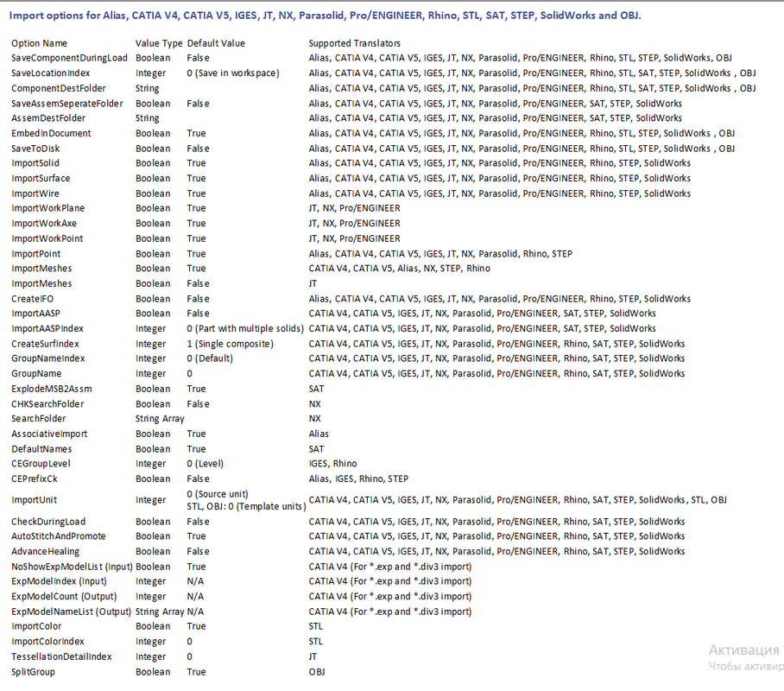Image resolution: width=784 pixels, height=691 pixels.
Task: Click the CreateIFO option name
Action: [33, 299]
